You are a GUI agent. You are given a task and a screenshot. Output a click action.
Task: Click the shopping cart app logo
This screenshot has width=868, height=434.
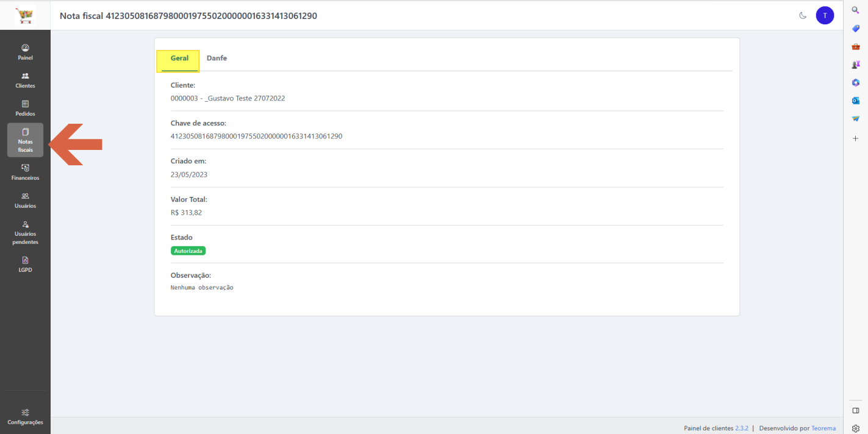click(25, 15)
